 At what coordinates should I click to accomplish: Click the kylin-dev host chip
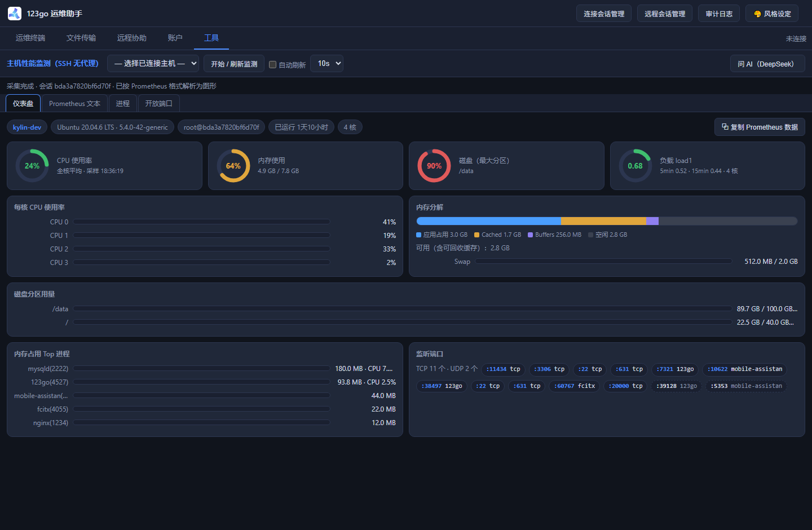point(27,127)
